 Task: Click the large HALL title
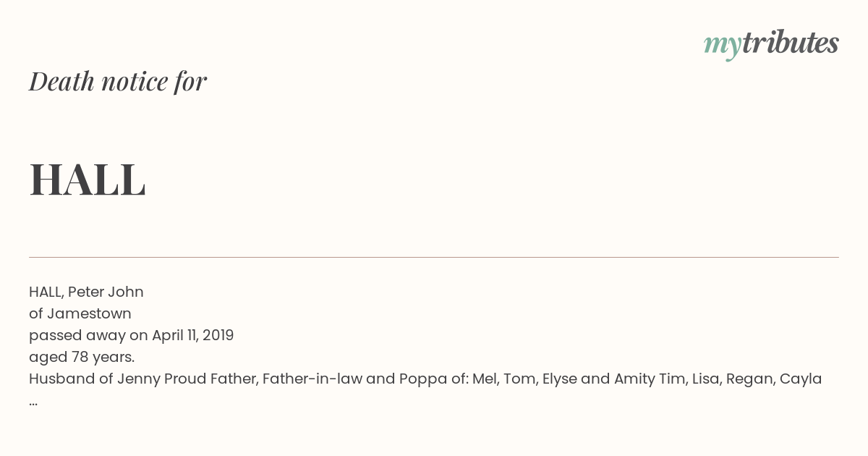click(88, 180)
